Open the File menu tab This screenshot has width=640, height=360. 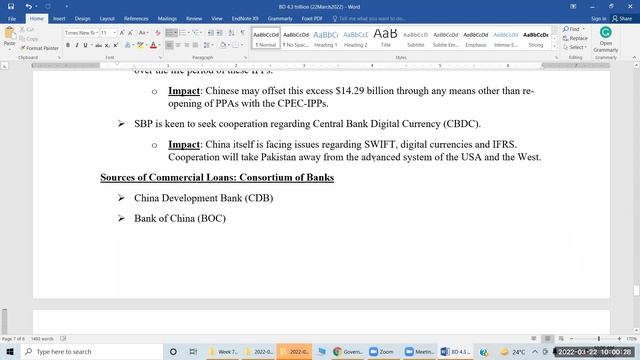coord(12,19)
